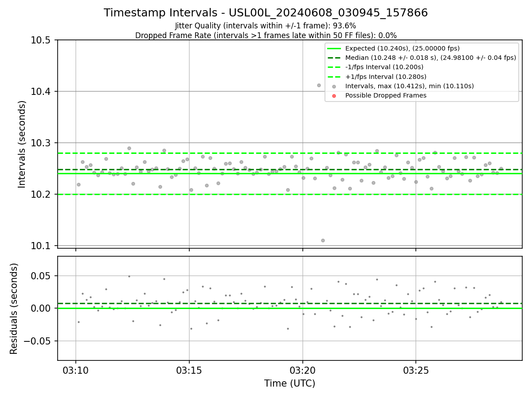This screenshot has height=399, width=532.
Task: Click legend entry Expected (10.240s)
Action: pos(402,48)
